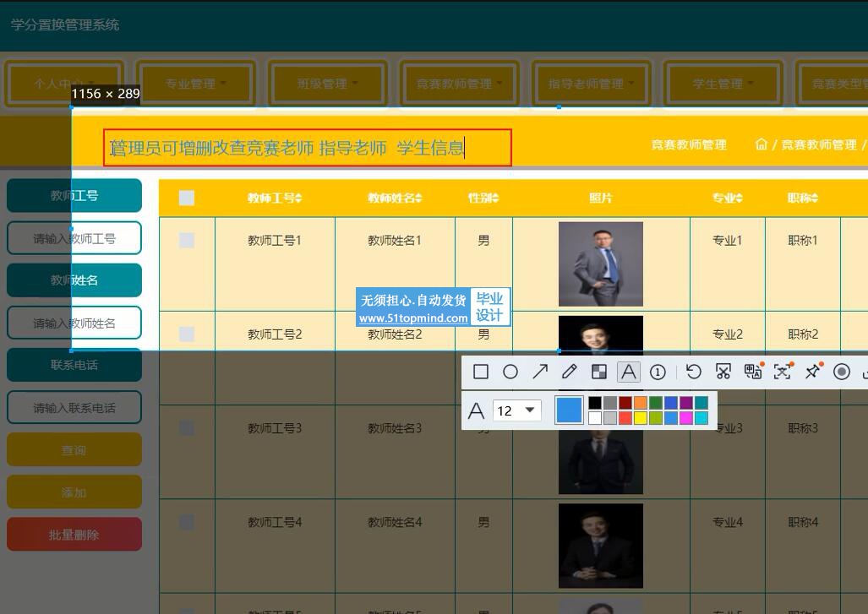Select the arrow drawing tool

[x=540, y=372]
